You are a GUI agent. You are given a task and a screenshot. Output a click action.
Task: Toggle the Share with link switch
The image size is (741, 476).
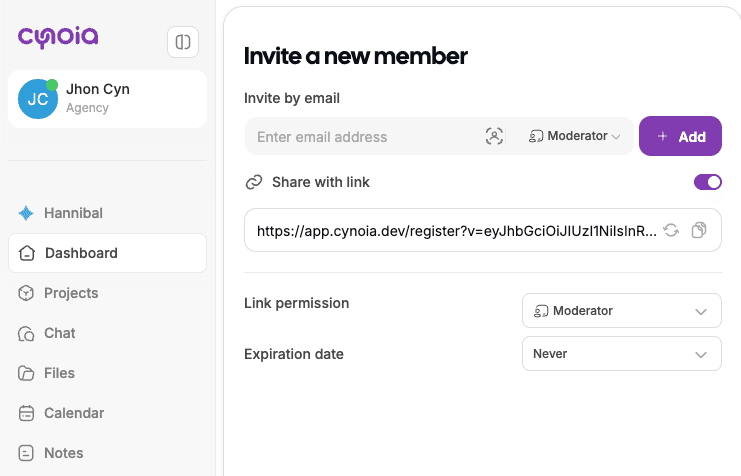click(x=707, y=182)
